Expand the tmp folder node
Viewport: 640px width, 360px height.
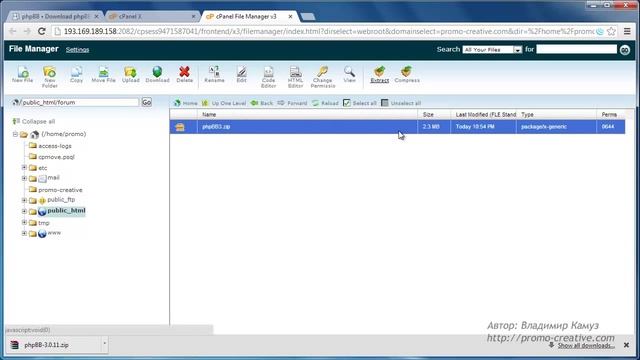tap(24, 222)
